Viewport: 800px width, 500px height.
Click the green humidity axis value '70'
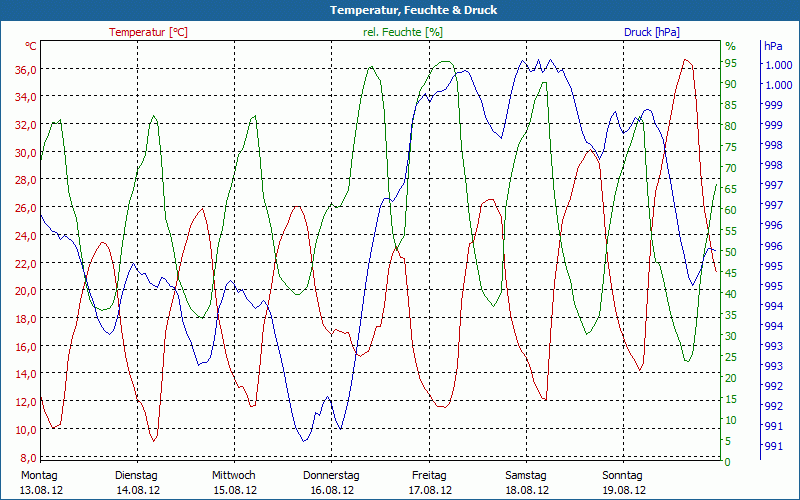click(x=731, y=168)
